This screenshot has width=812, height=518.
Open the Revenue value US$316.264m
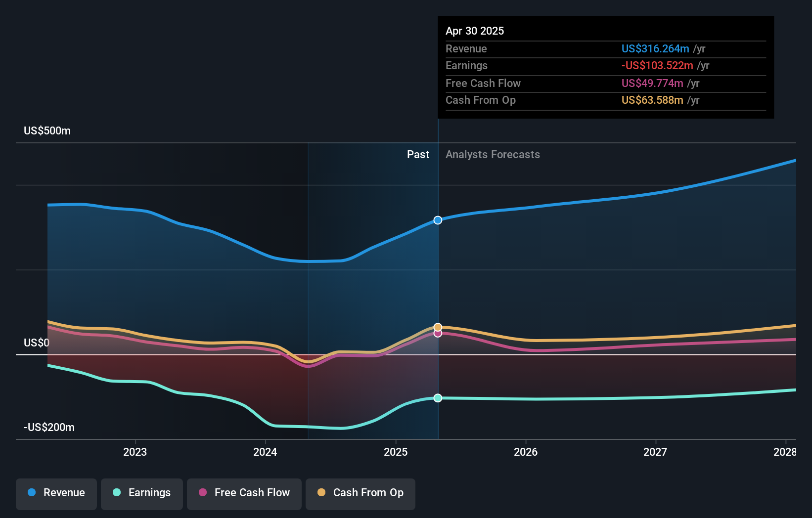point(656,48)
